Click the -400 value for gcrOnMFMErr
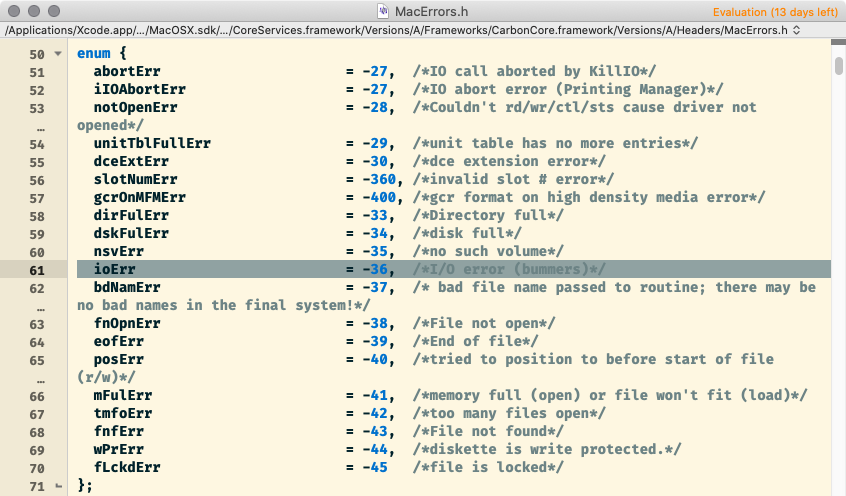This screenshot has height=496, width=846. tap(377, 197)
